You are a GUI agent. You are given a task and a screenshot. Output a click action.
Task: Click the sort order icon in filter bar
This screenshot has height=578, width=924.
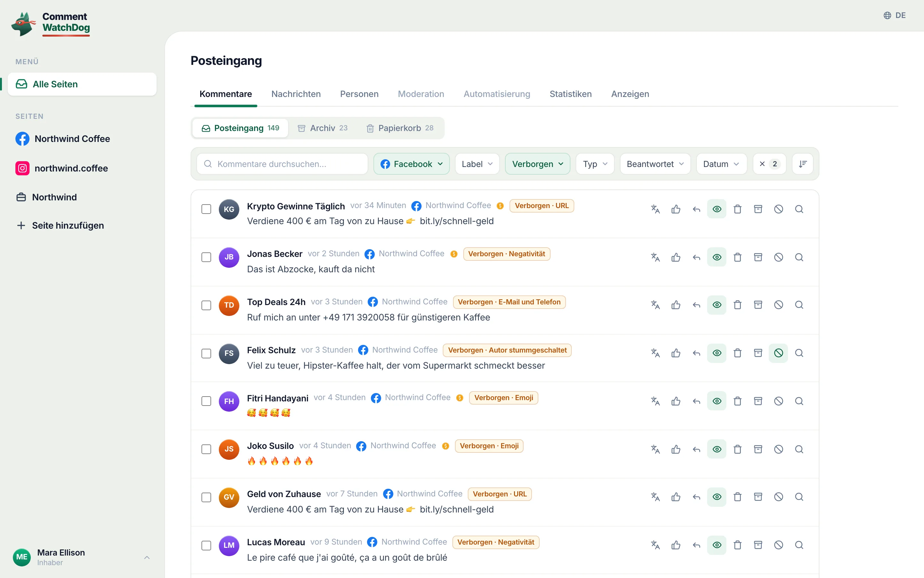click(803, 164)
